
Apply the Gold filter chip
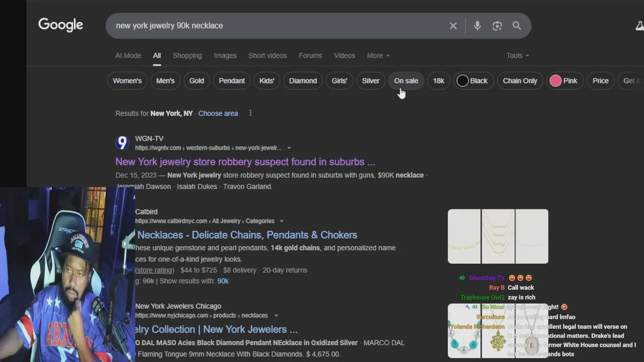(x=197, y=80)
